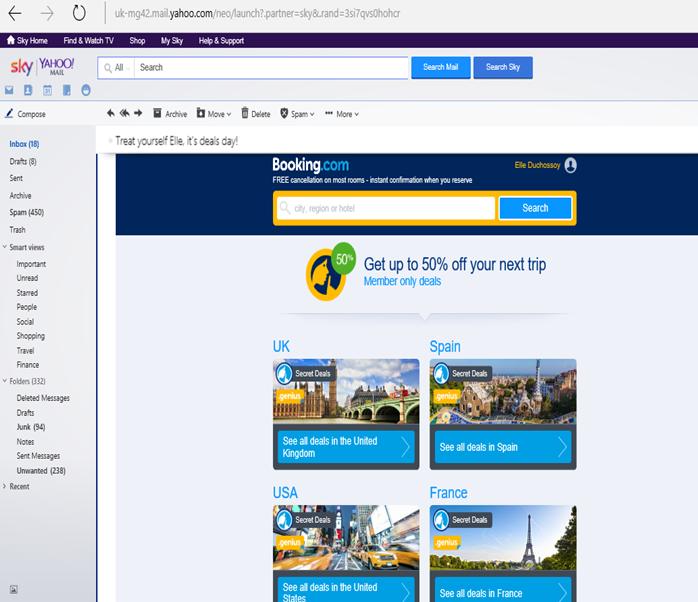Select the Unread smart view

27,278
